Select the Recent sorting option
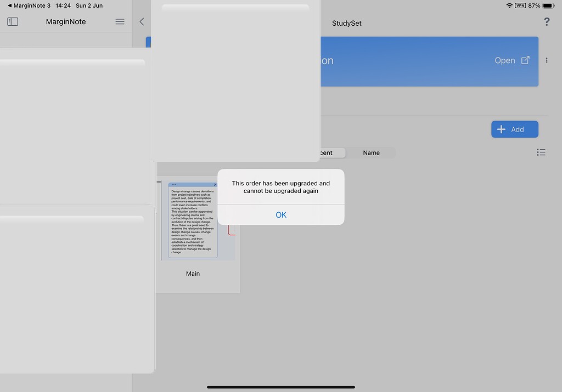 pos(328,152)
